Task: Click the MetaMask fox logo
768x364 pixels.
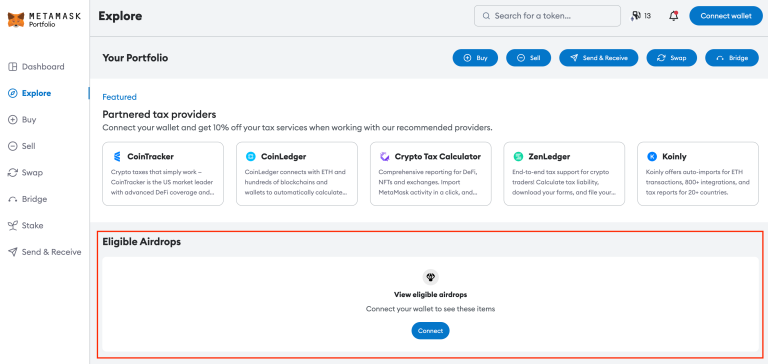Action: coord(16,20)
